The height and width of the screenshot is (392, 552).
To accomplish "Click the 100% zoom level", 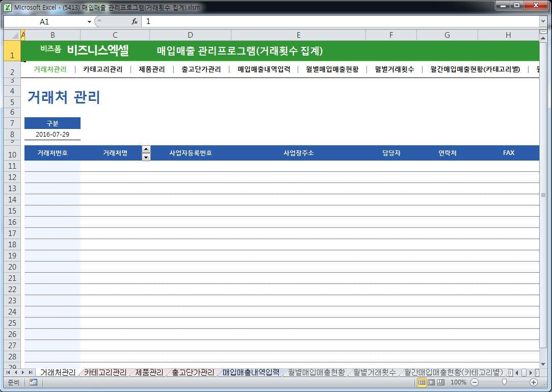I will (x=458, y=382).
